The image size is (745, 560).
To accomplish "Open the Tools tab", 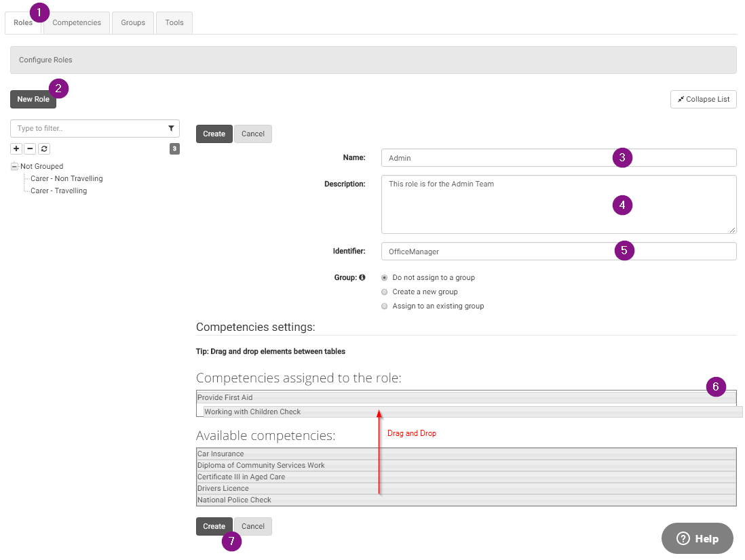I will point(174,22).
